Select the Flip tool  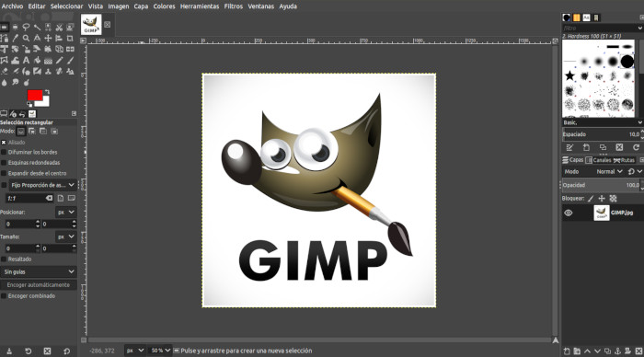coord(70,50)
